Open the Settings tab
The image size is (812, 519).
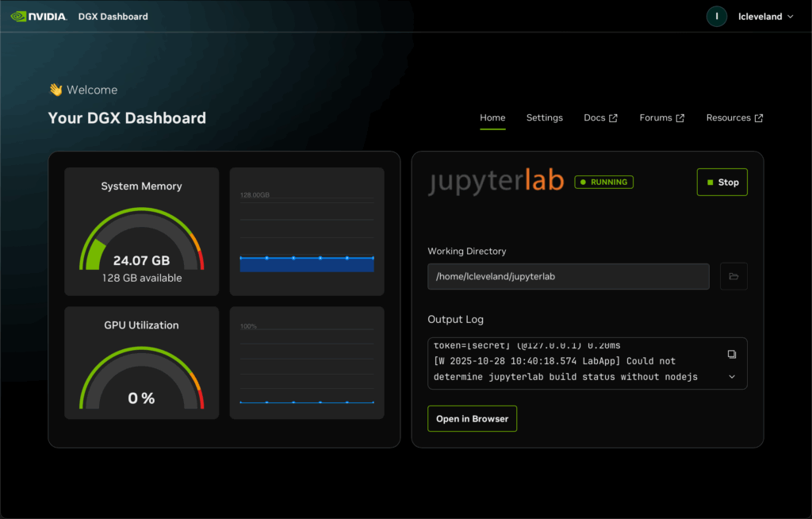544,117
